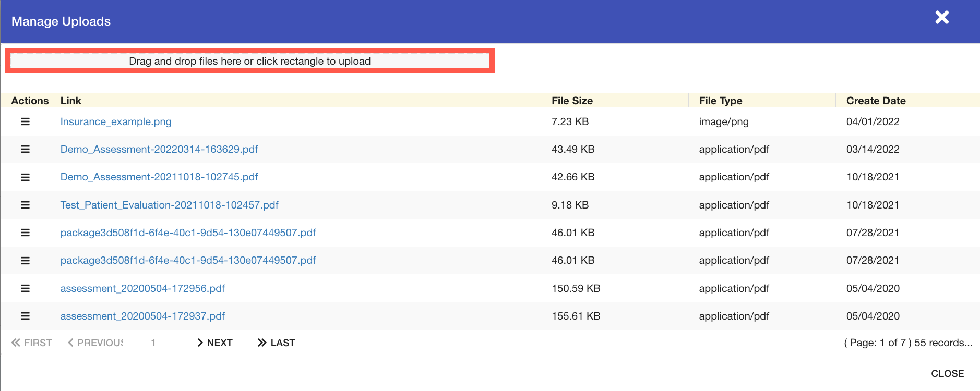Image resolution: width=980 pixels, height=391 pixels.
Task: Click the Link column header
Action: [x=71, y=101]
